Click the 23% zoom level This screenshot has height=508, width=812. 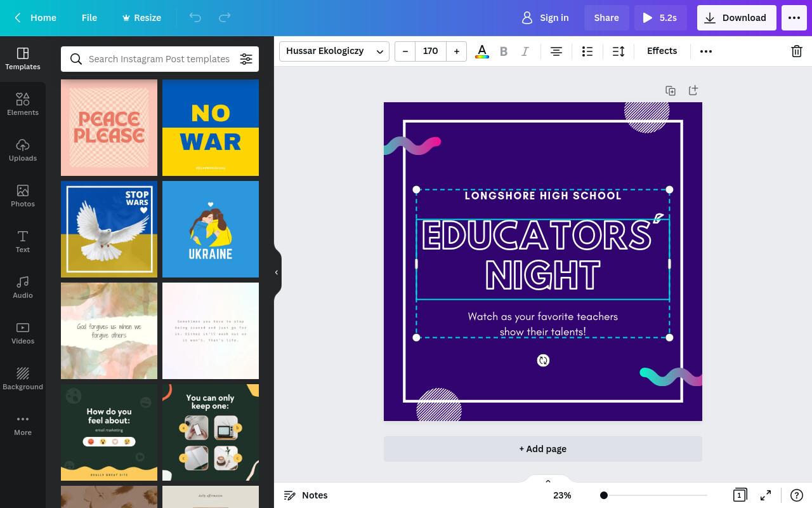click(562, 495)
